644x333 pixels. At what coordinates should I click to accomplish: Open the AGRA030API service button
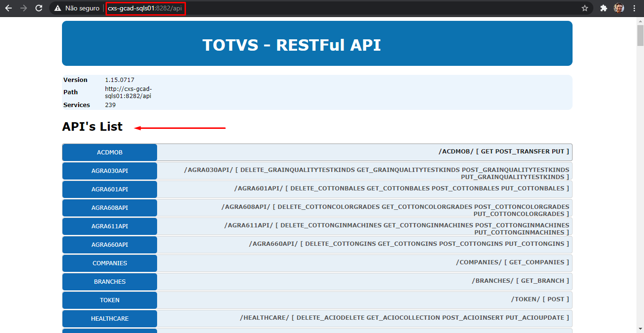click(110, 171)
